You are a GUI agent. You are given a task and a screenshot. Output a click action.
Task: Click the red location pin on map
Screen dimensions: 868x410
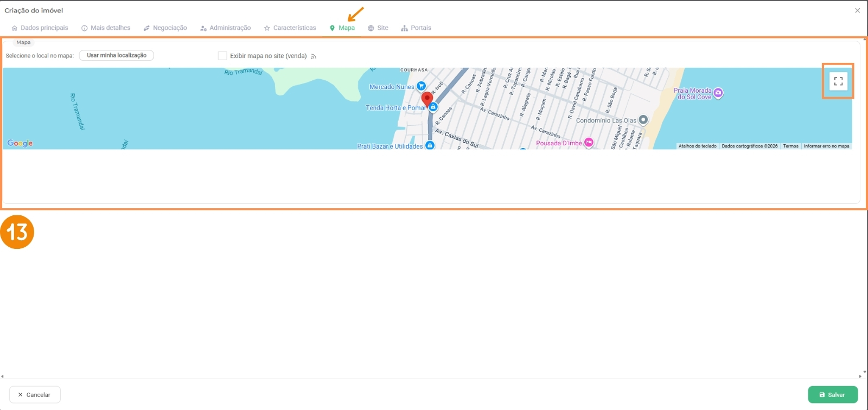(427, 99)
